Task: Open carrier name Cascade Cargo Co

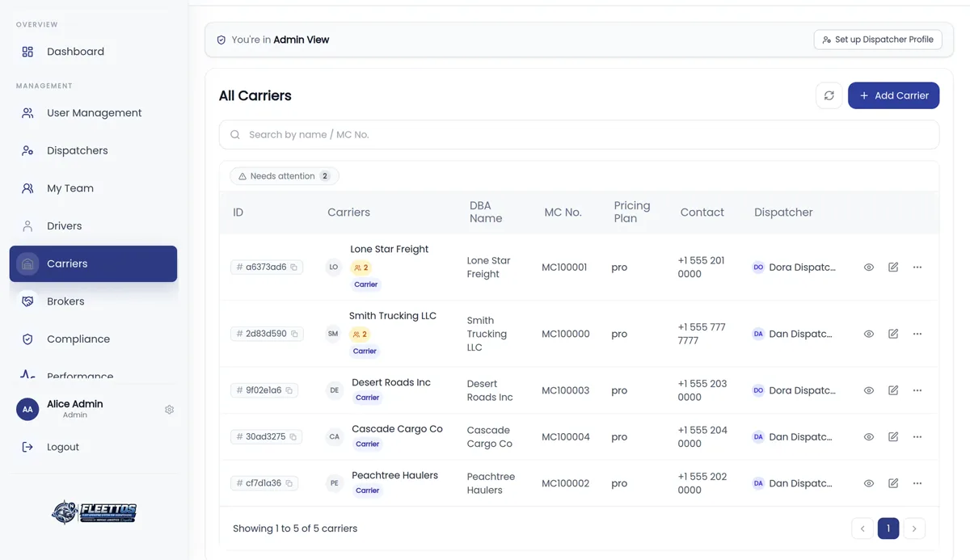Action: [x=397, y=429]
